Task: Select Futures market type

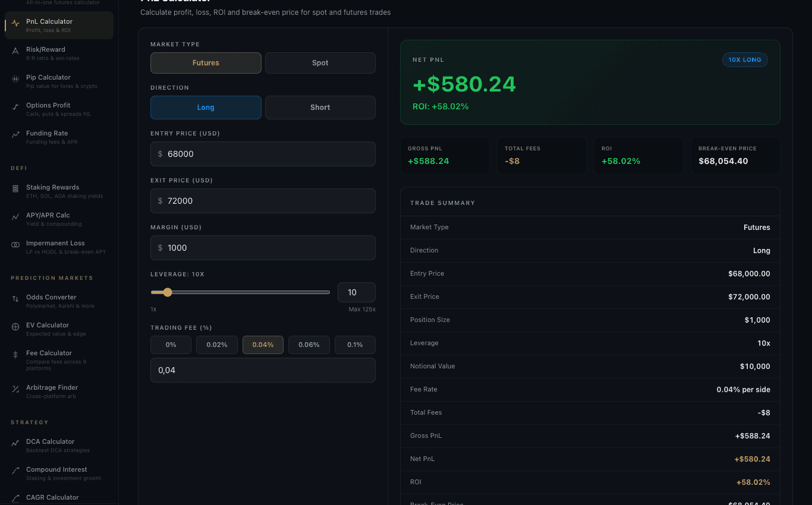Action: pyautogui.click(x=206, y=63)
